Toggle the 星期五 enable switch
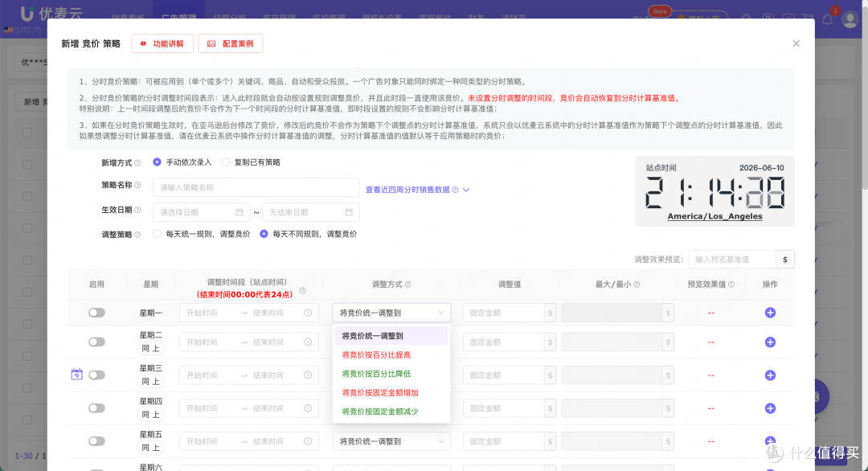Screen dimensions: 868x471 point(97,442)
